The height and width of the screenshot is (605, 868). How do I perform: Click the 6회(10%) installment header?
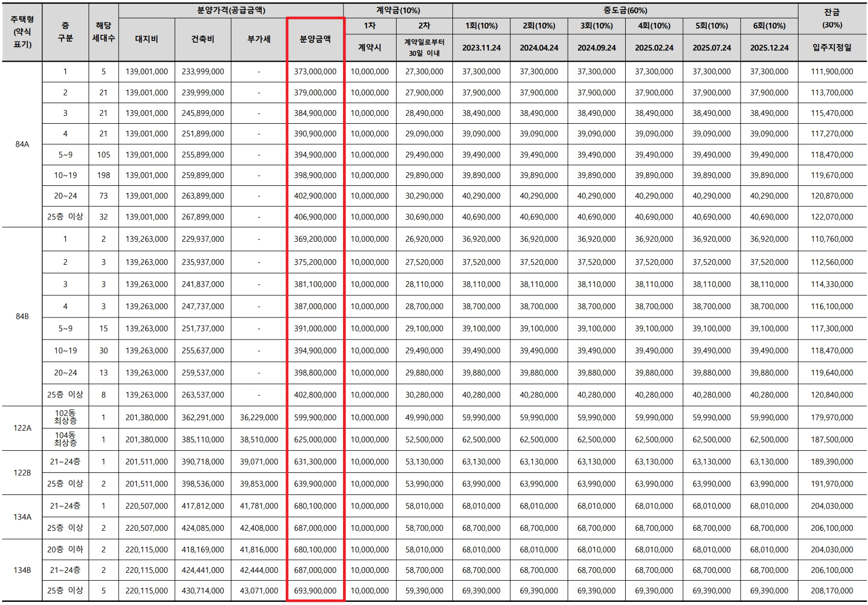(x=769, y=26)
